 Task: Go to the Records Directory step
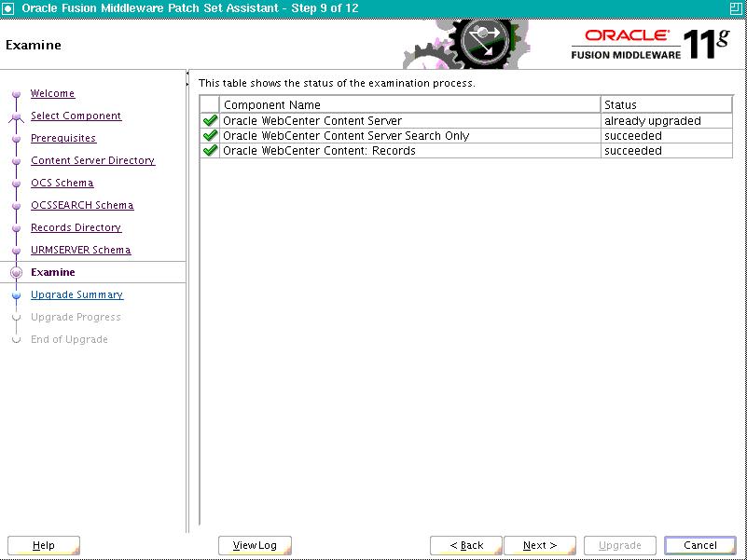pos(76,227)
